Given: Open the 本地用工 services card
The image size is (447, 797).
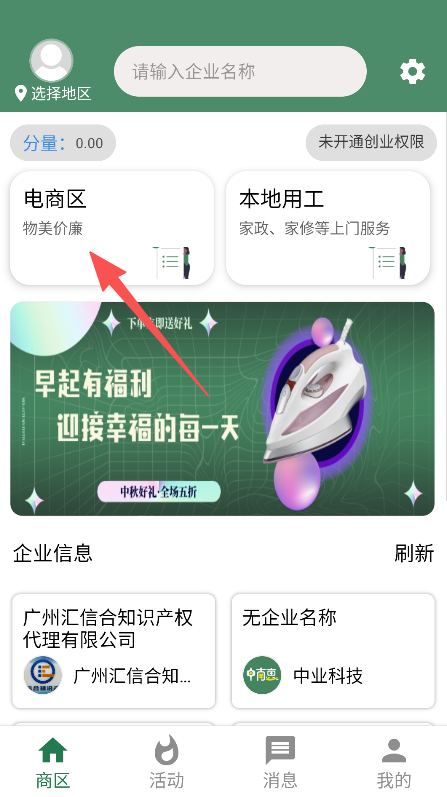Looking at the screenshot, I should tap(328, 228).
